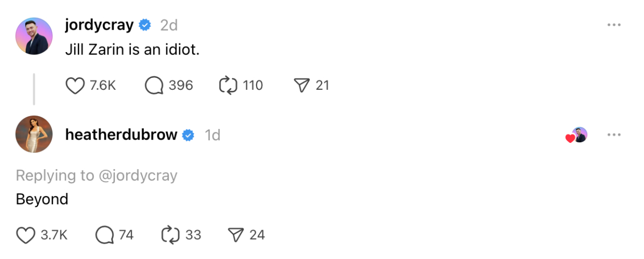Click heatherdubrow's blue verified badge
The image size is (644, 259).
tap(188, 135)
